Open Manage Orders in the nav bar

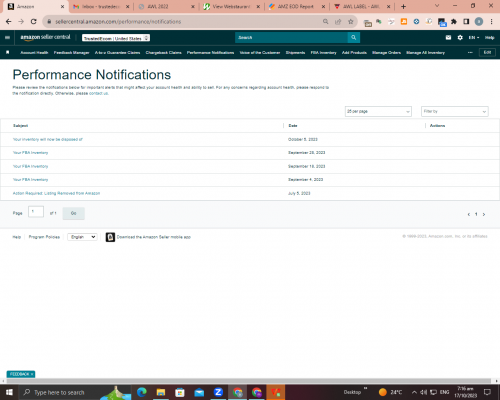click(x=386, y=53)
